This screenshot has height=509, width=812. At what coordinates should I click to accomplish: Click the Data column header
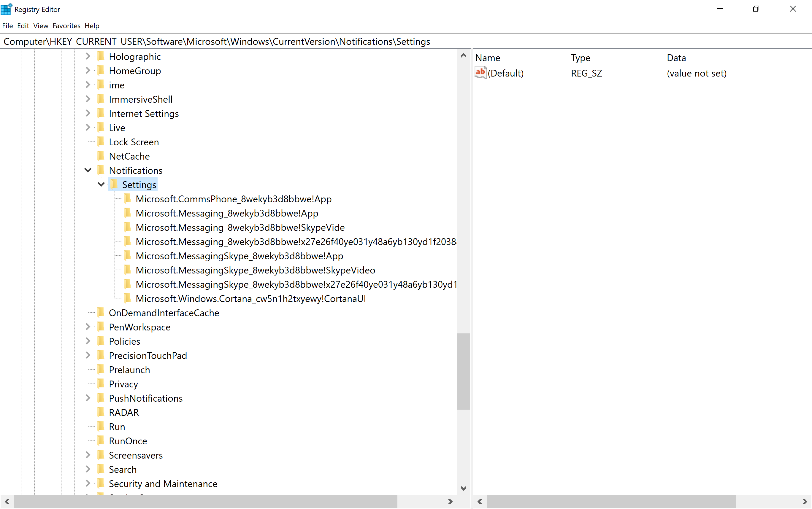point(738,58)
